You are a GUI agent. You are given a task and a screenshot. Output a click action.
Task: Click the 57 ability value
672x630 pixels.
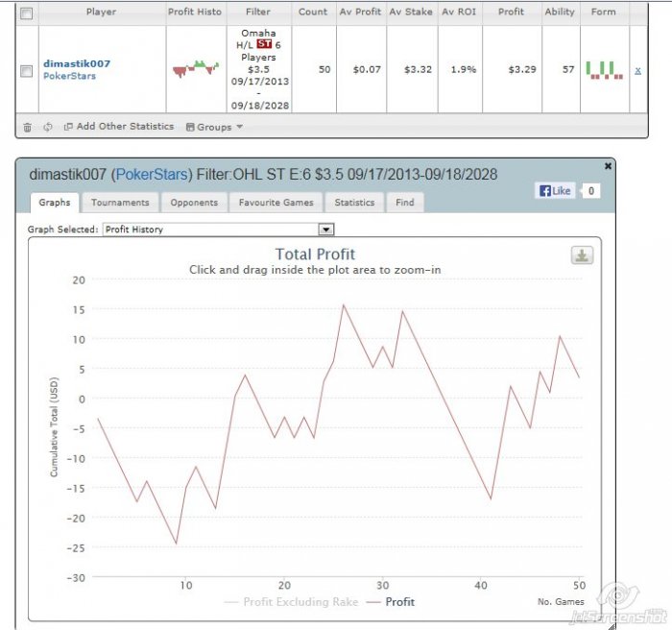568,69
